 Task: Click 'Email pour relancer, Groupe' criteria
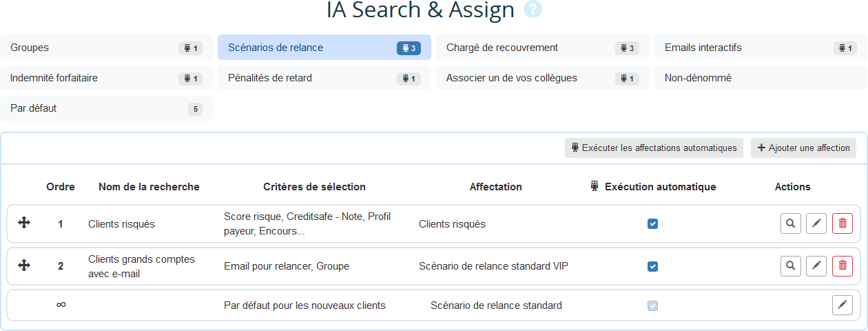(287, 266)
